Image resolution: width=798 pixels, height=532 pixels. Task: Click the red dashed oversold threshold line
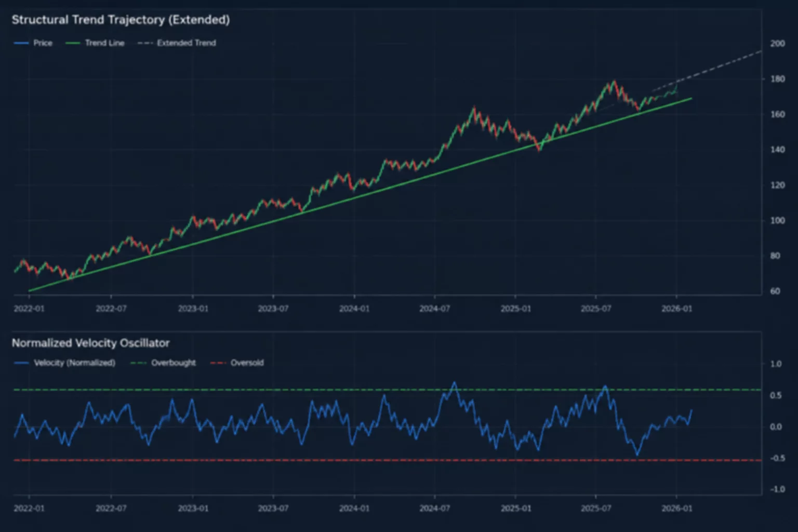[387, 460]
